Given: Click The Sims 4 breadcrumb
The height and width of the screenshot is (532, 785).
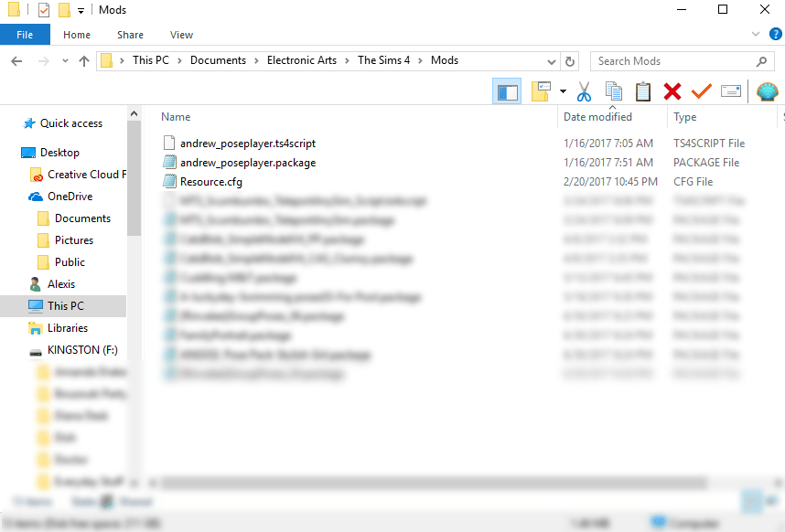Looking at the screenshot, I should [x=383, y=60].
